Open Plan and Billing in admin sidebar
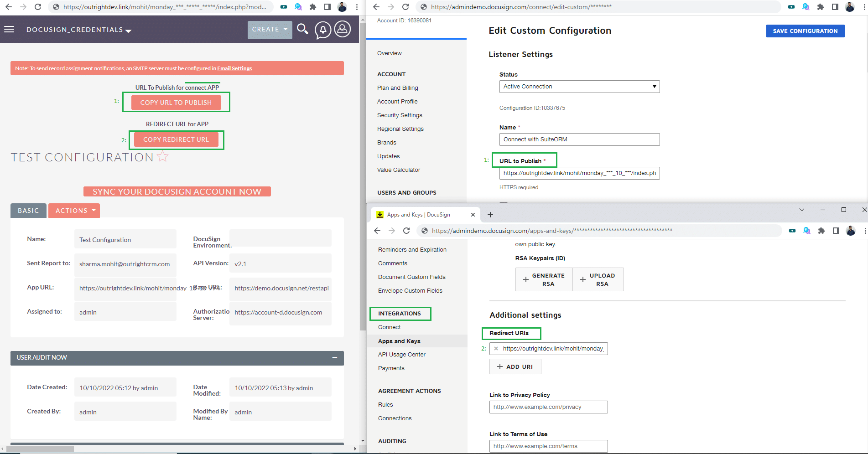The height and width of the screenshot is (454, 868). pyautogui.click(x=397, y=88)
